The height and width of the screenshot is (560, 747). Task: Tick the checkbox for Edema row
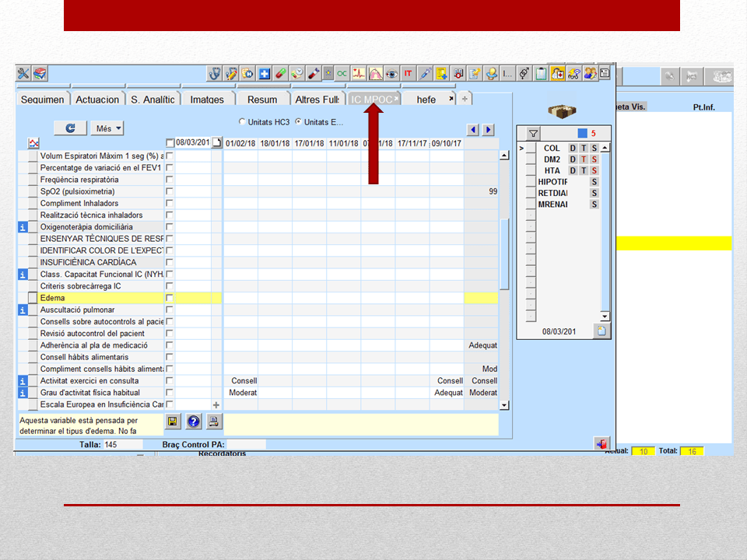coord(169,298)
